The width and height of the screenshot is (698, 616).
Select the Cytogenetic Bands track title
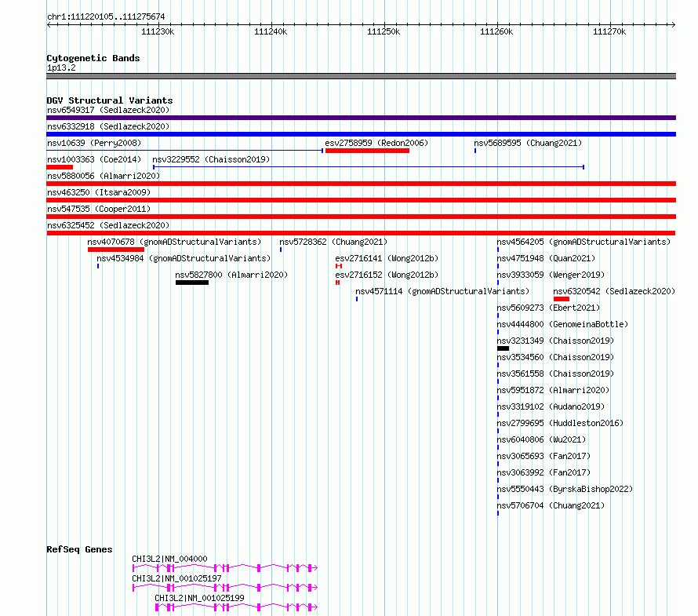pyautogui.click(x=93, y=58)
